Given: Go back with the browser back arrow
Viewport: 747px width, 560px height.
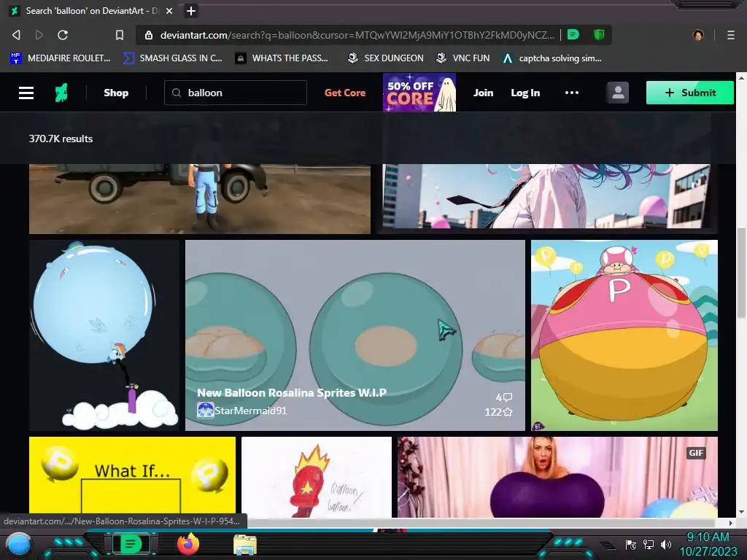Looking at the screenshot, I should tap(16, 35).
